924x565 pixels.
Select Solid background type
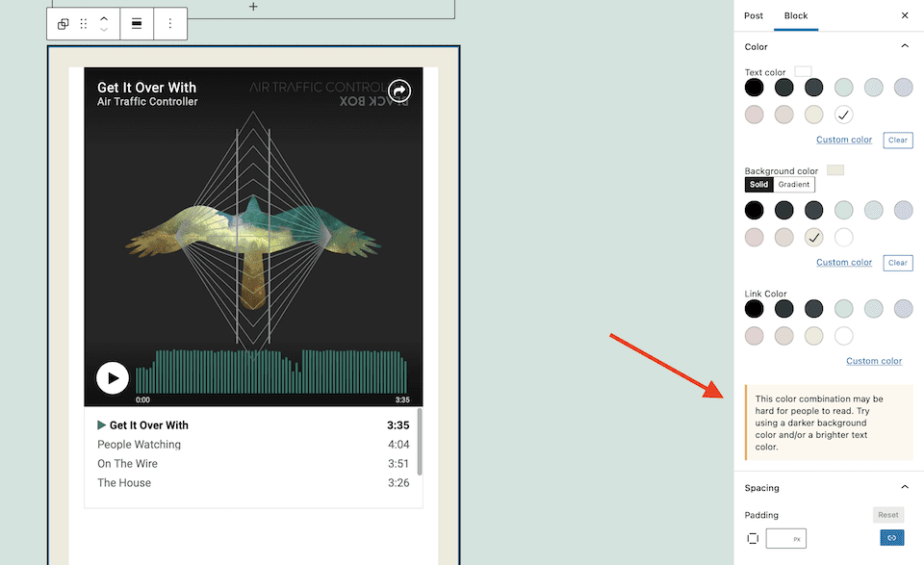(759, 185)
